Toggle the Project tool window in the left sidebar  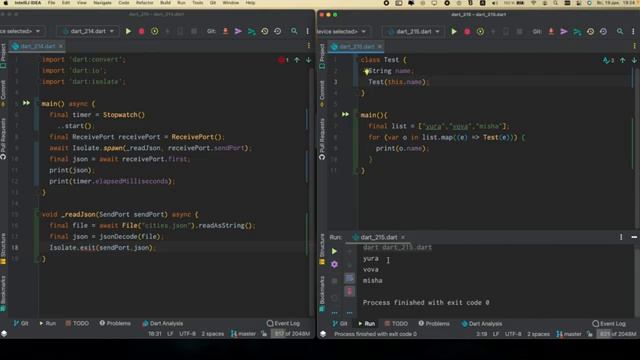(x=3, y=56)
